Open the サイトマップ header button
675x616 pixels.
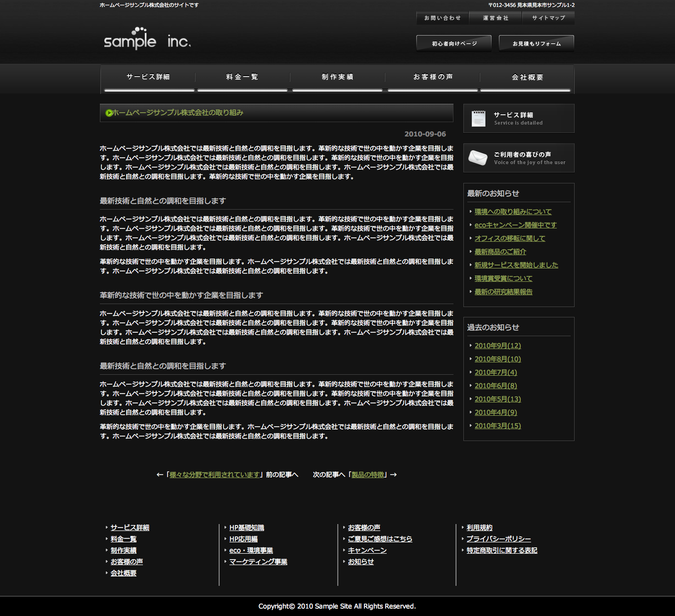548,18
